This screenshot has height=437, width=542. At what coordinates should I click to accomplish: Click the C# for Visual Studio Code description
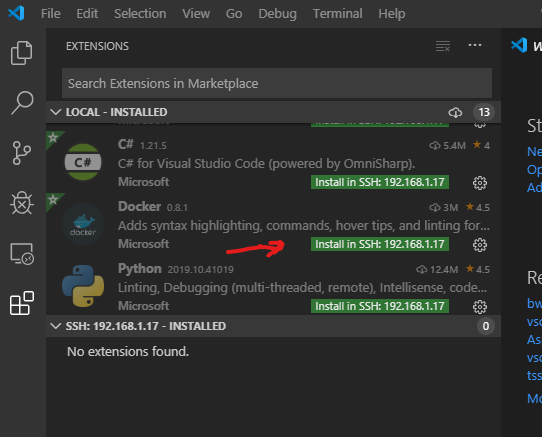(267, 164)
